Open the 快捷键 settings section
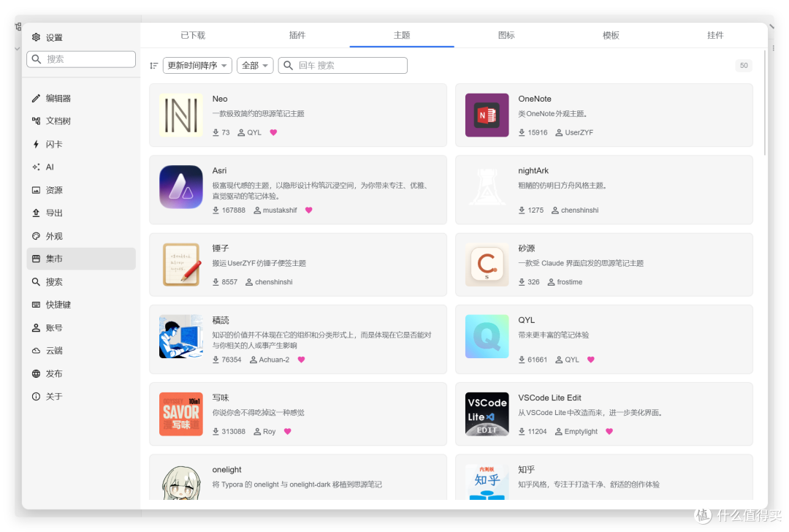Viewport: 789px width, 532px height. click(81, 305)
